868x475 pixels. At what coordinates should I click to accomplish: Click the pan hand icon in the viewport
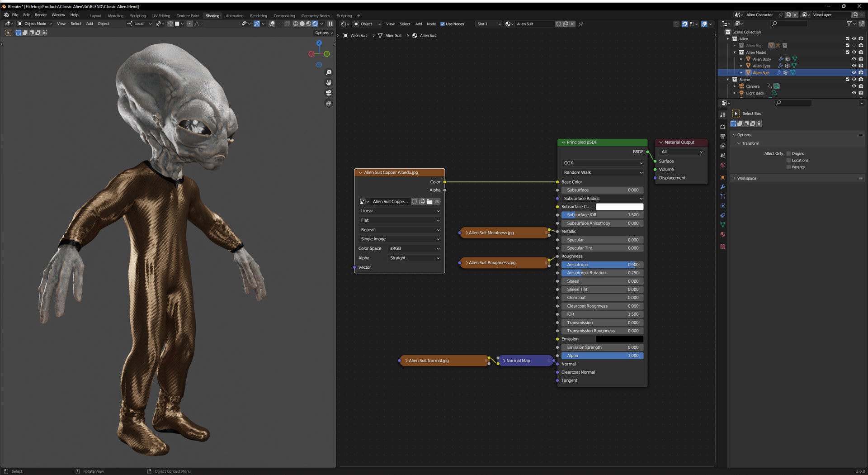[329, 83]
